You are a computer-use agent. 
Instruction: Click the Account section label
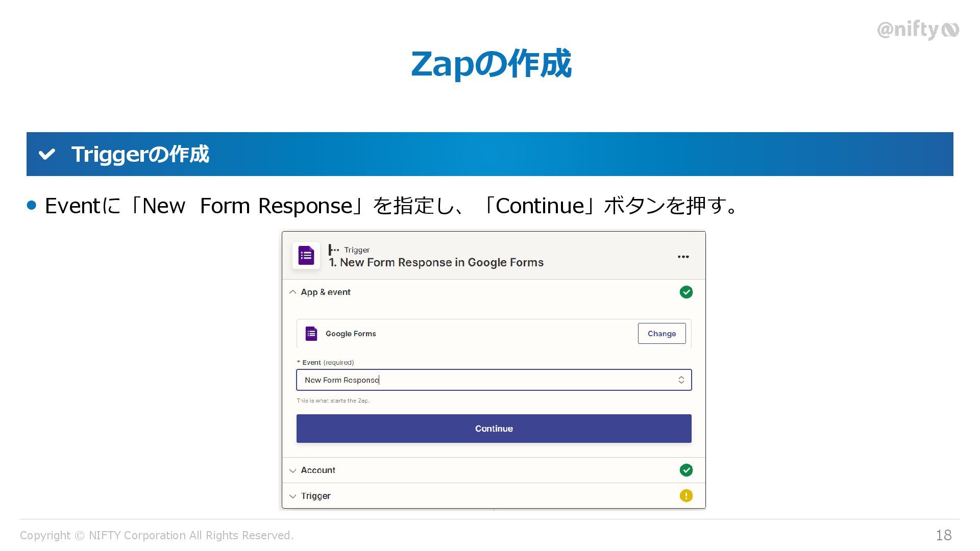(318, 470)
